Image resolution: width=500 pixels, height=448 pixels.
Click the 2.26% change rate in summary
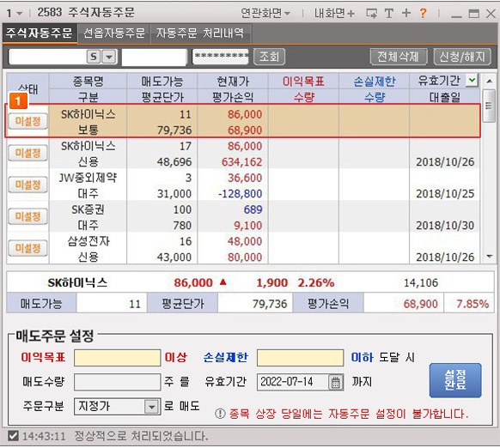click(x=316, y=282)
